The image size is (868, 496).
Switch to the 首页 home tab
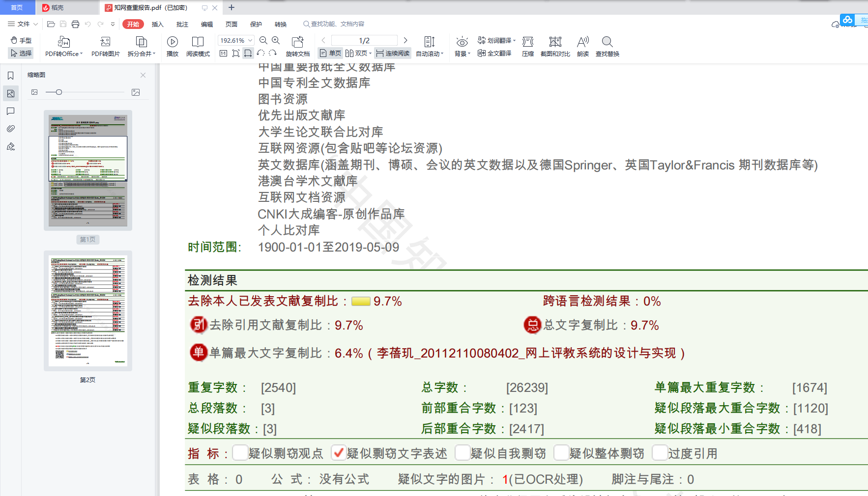click(x=17, y=7)
